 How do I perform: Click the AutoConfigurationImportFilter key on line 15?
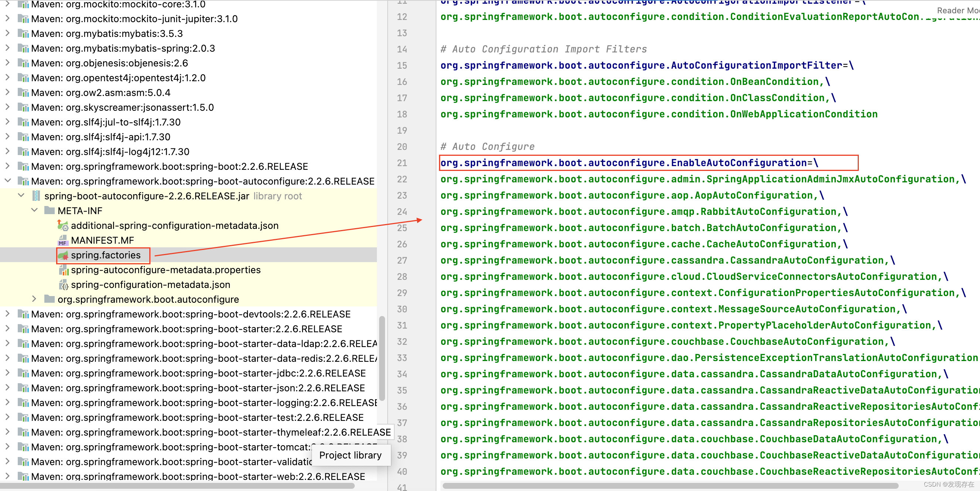pos(642,65)
